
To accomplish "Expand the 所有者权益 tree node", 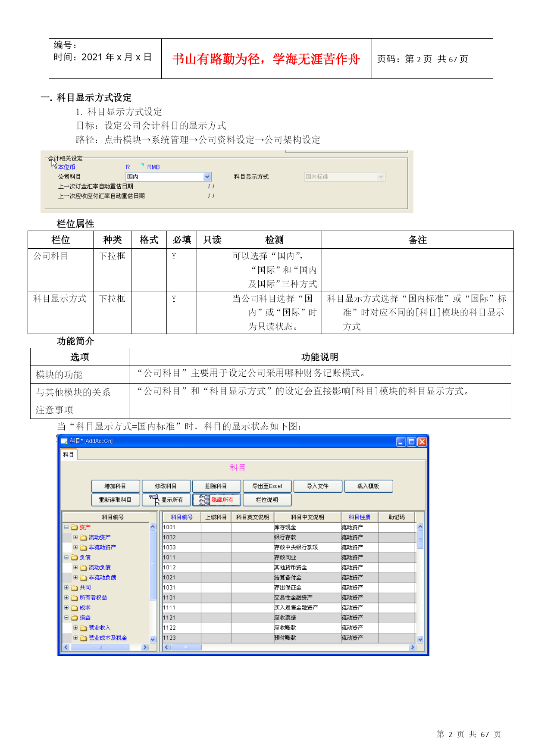I will tap(66, 598).
